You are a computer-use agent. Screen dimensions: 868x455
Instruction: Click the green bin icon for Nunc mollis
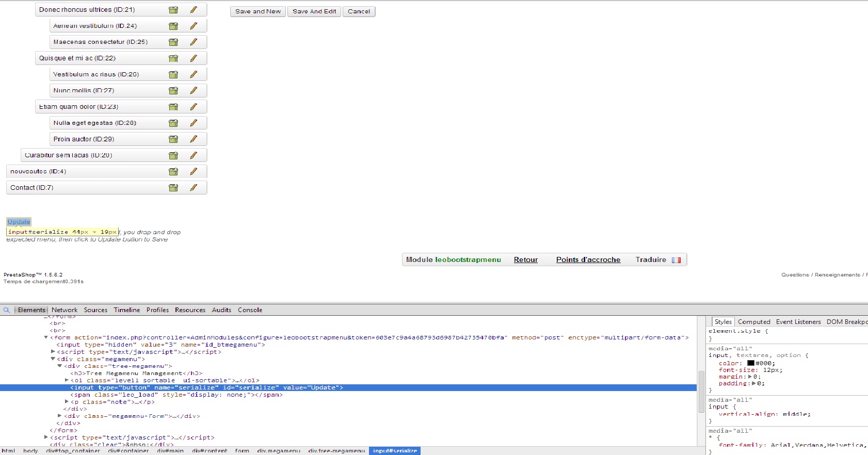click(x=173, y=90)
